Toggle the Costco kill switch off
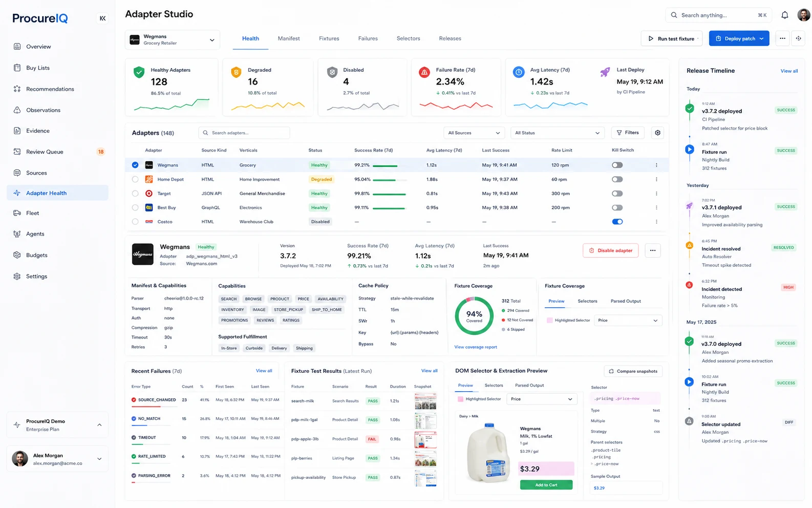Screen dimensions: 812x508 click(x=617, y=222)
